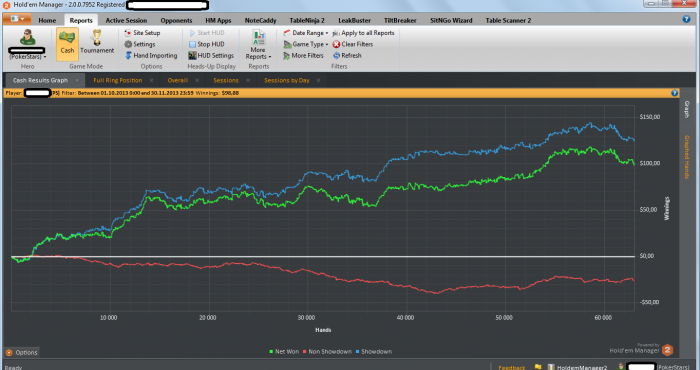Image resolution: width=700 pixels, height=370 pixels.
Task: Open the Hero player PokerStars dropdown
Action: coord(28,57)
